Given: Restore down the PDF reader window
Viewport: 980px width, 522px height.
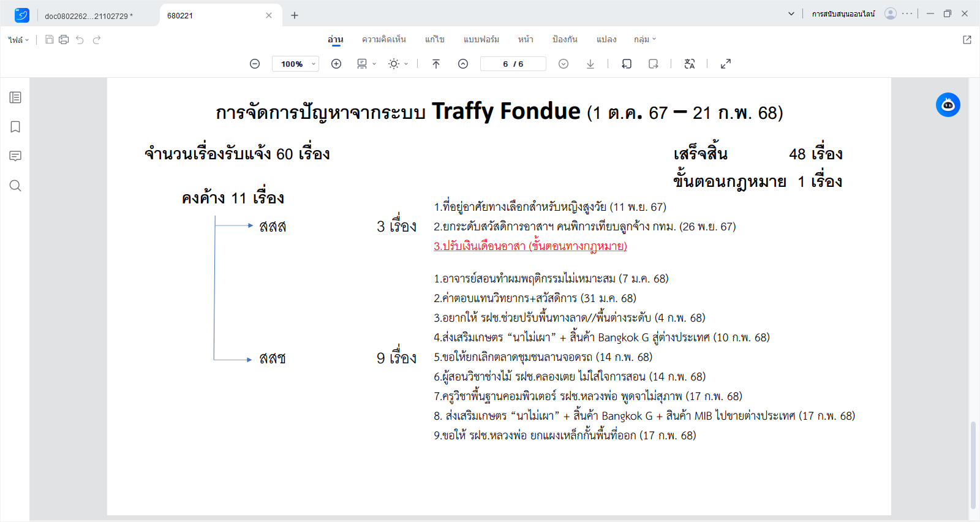Looking at the screenshot, I should [x=948, y=13].
